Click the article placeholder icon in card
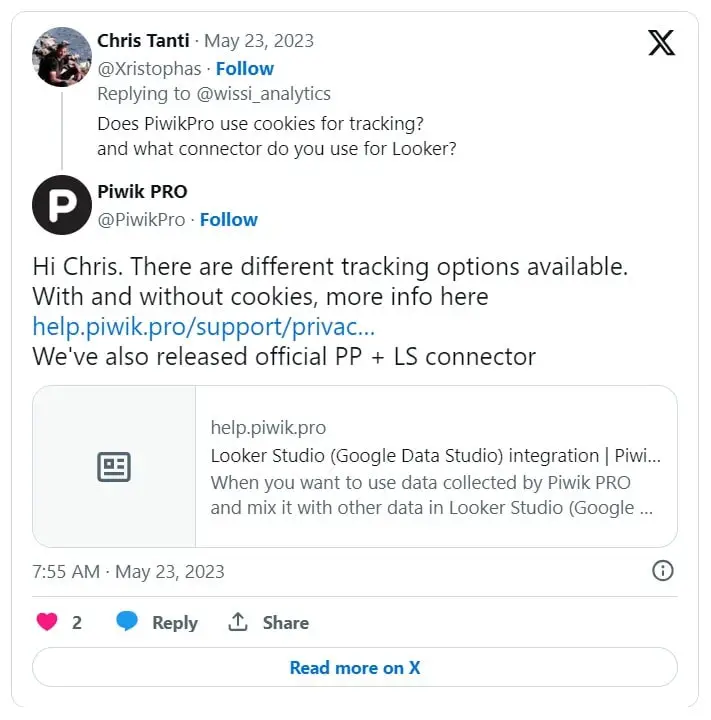Screen dimensions: 711x720 tap(114, 467)
